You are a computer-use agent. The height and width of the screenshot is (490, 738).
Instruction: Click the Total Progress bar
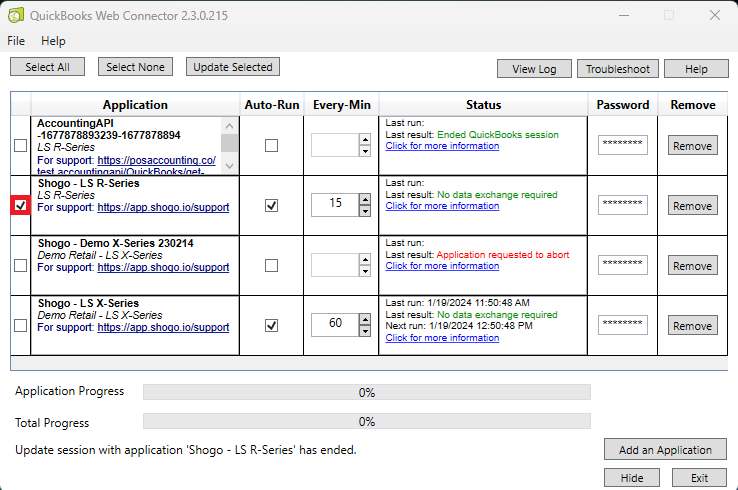(367, 421)
